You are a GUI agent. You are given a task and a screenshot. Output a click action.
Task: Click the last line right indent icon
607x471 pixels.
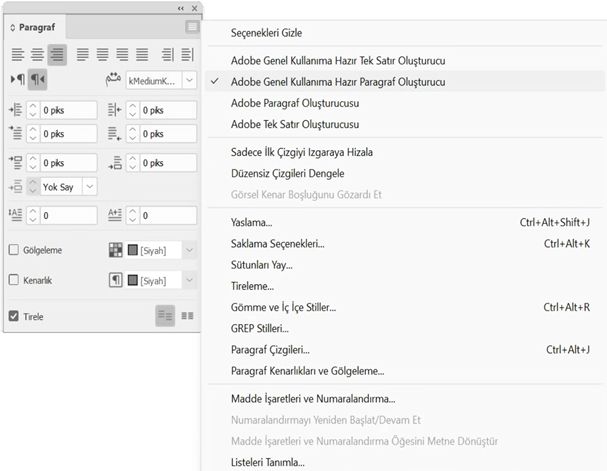click(115, 134)
